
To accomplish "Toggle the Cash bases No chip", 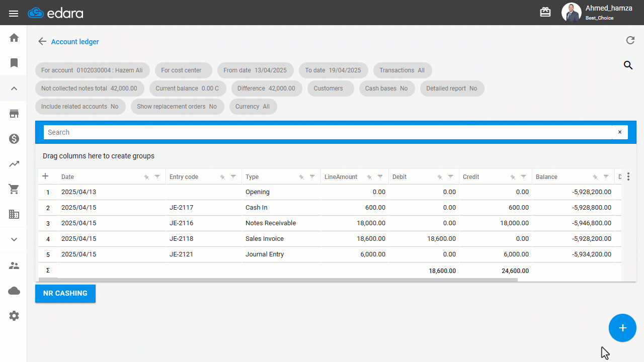I will point(387,88).
